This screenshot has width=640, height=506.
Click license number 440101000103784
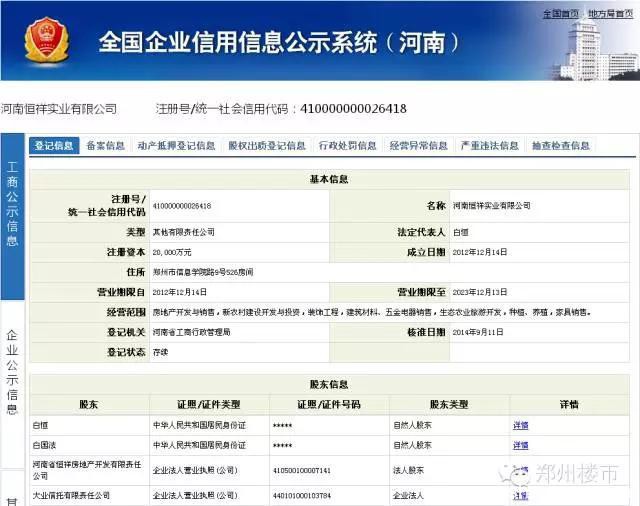tap(302, 496)
